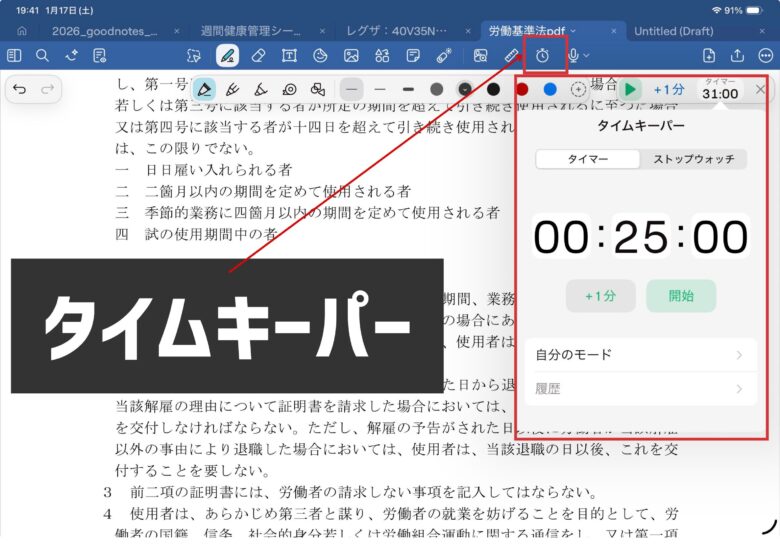Select the pen tool in the toolbar
This screenshot has height=545, width=780.
pos(227,56)
